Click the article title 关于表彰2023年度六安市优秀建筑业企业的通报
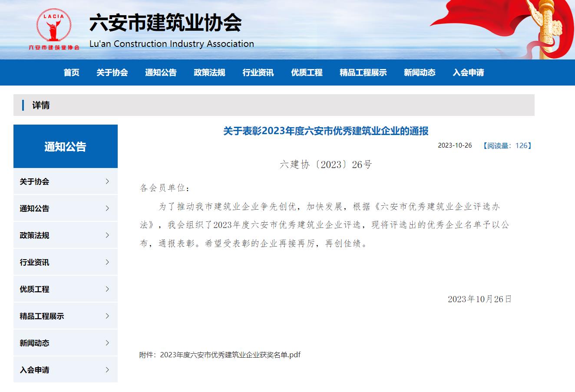This screenshot has width=575, height=392. (x=326, y=131)
